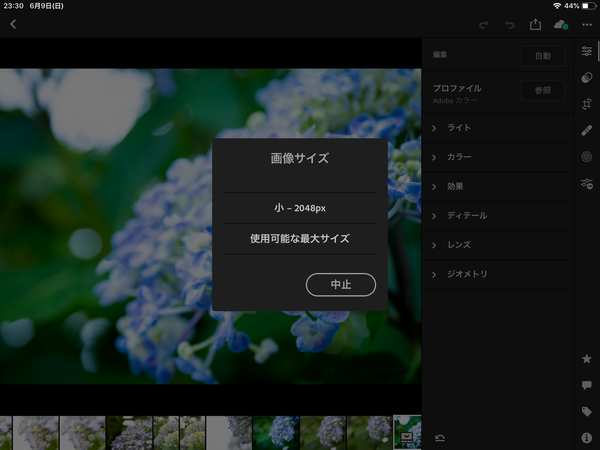Click the undo arrow icon
600x450 pixels.
pos(509,25)
